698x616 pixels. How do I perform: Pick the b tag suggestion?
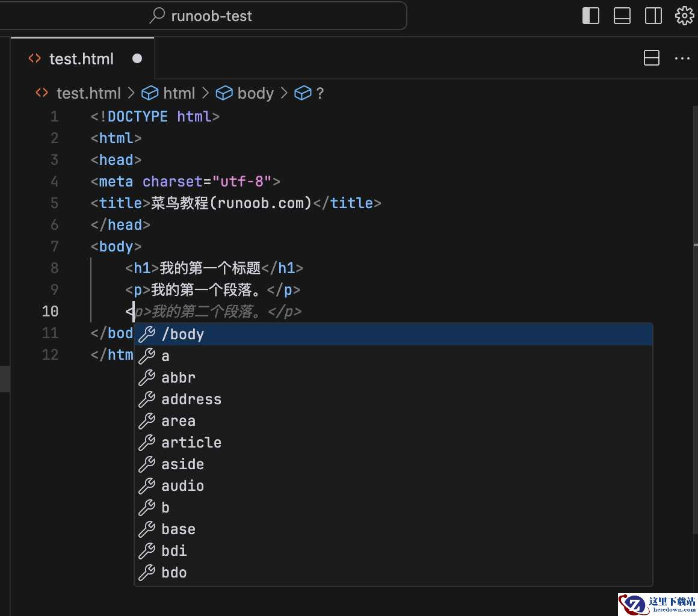pos(394,507)
